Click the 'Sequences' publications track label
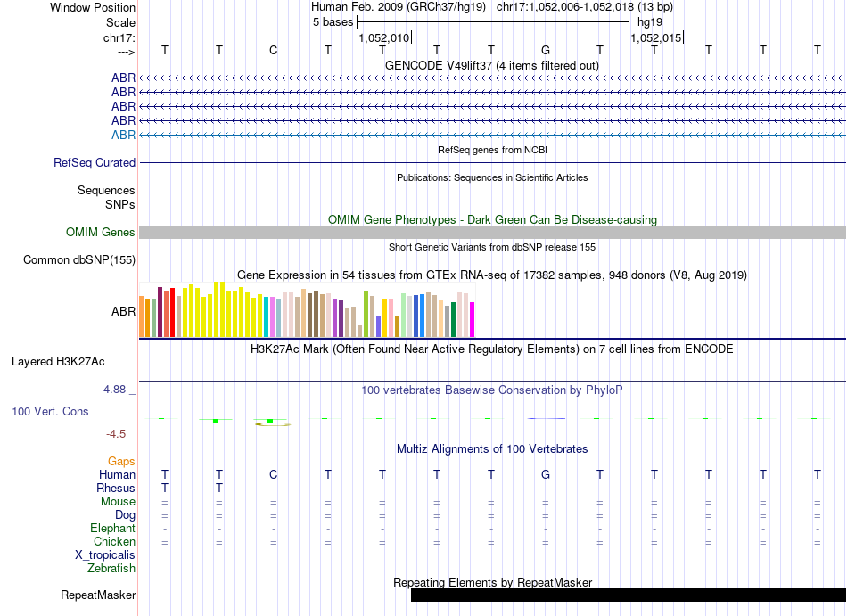Screen dimensions: 847x616 [x=106, y=190]
